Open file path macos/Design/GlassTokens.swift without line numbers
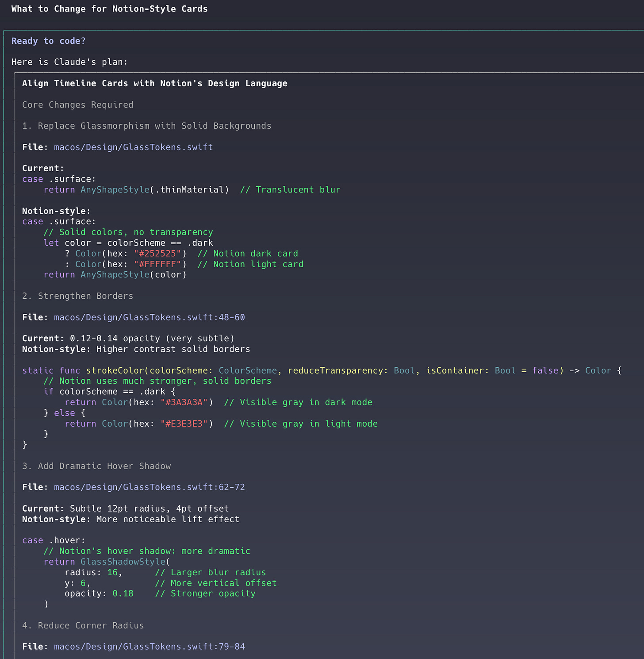644x659 pixels. [x=133, y=147]
